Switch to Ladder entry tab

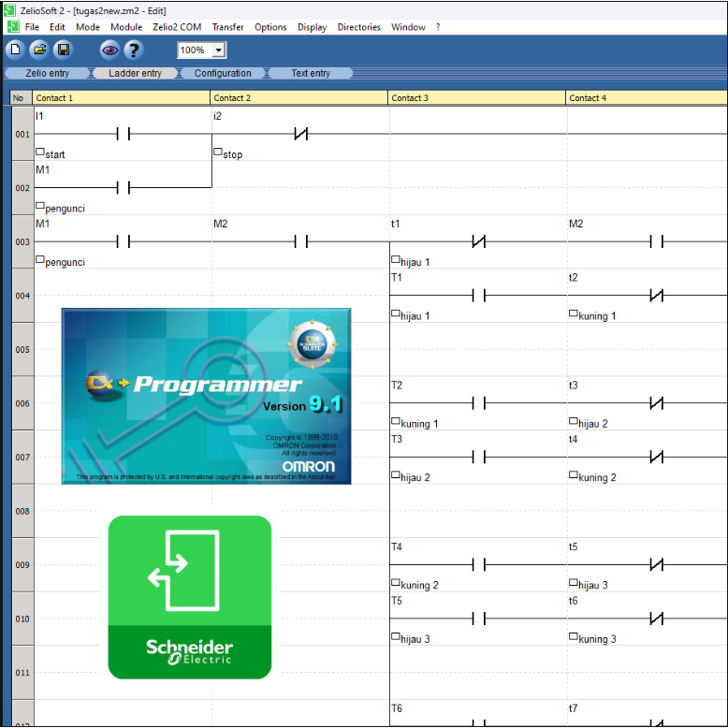(135, 73)
